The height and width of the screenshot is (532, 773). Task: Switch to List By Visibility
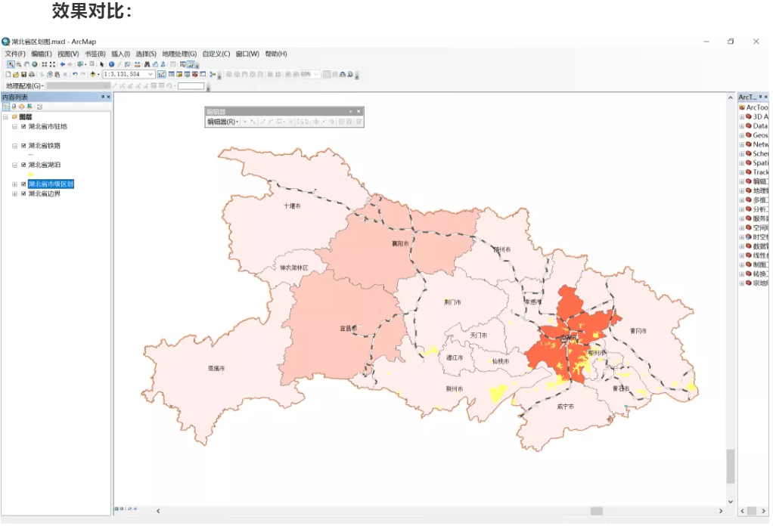coord(22,107)
